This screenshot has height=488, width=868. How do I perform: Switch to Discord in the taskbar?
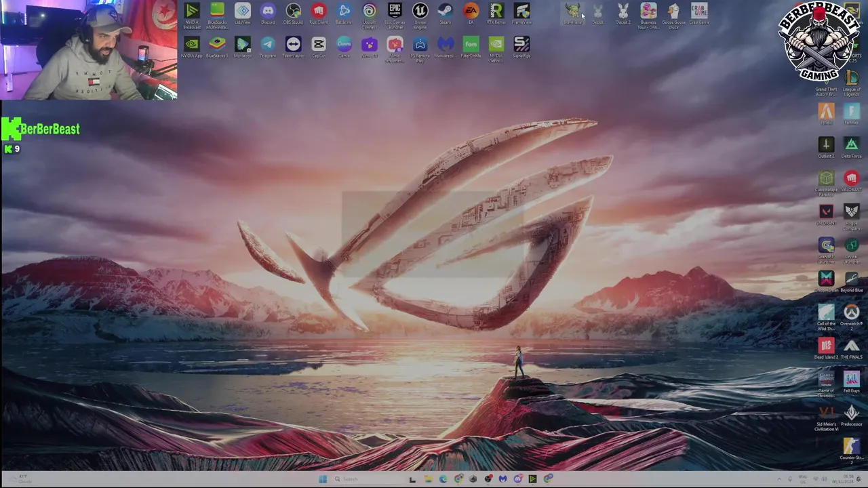[x=518, y=479]
